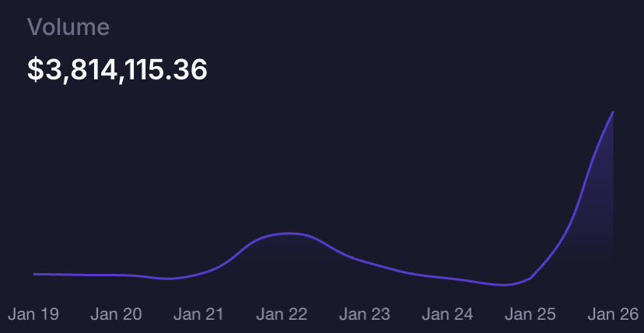The height and width of the screenshot is (333, 644).
Task: Click the line's starting point above Jan 19
Action: [35, 274]
